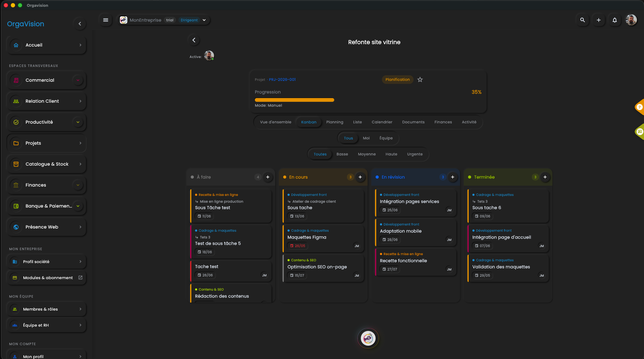Click the search magnifier icon
Viewport: 644px width, 359px height.
pyautogui.click(x=582, y=20)
